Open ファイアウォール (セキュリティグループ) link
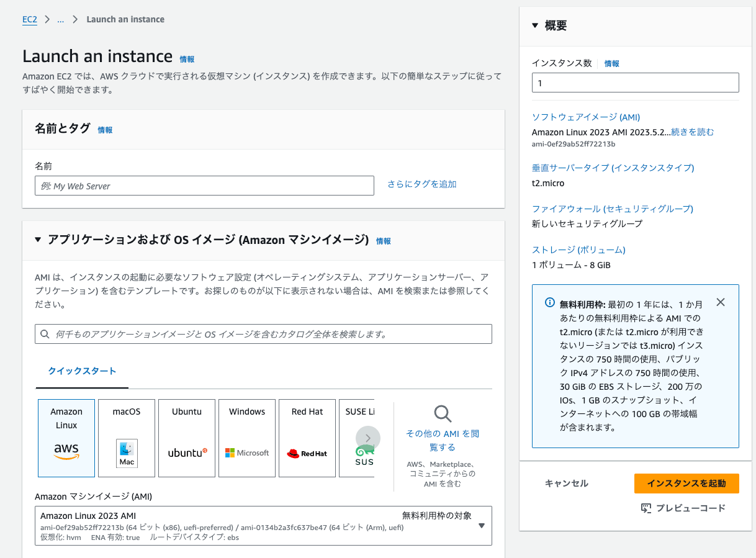Screen dimensions: 756x558 pos(613,209)
